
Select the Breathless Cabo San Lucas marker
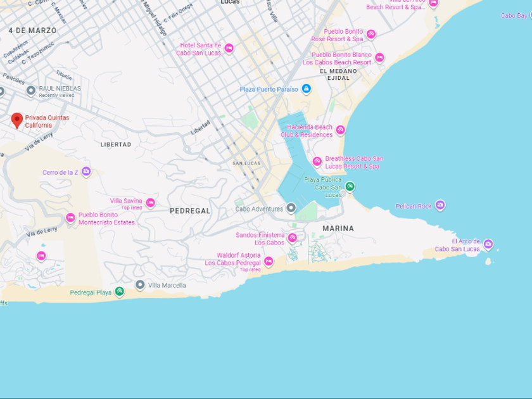[317, 161]
